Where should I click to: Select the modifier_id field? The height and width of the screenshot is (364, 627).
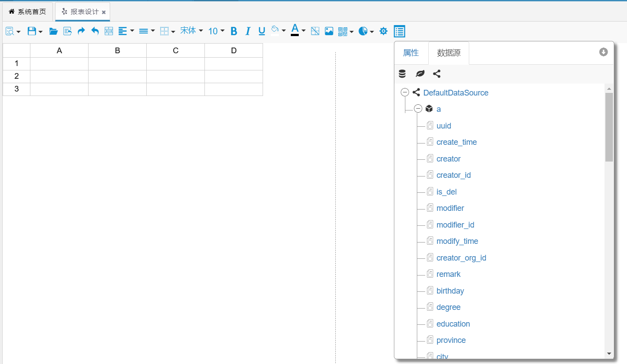455,225
